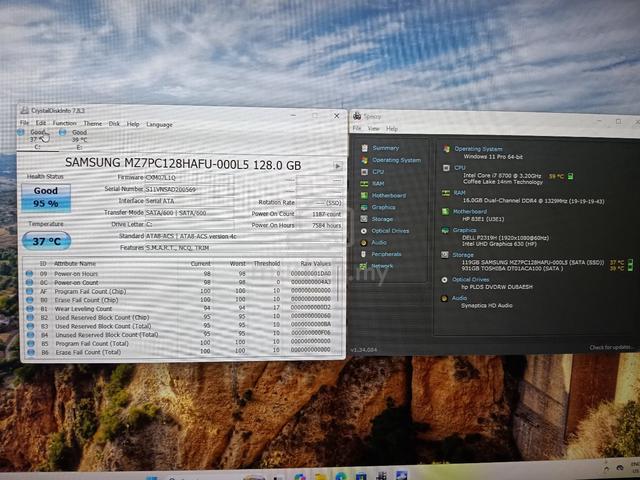The image size is (640, 480).
Task: Click status circle for Program Fail Count (Chip)
Action: click(29, 291)
